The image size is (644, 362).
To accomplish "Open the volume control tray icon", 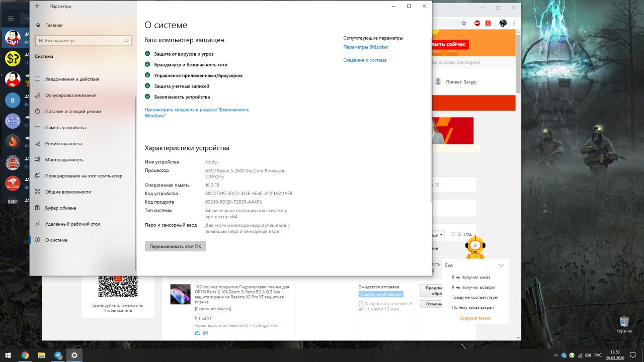I will 588,355.
